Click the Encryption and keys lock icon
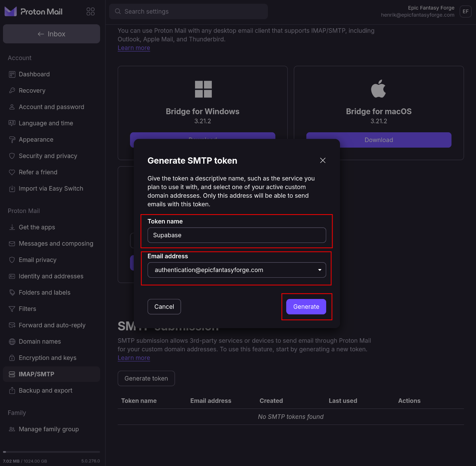This screenshot has width=476, height=466. click(12, 358)
